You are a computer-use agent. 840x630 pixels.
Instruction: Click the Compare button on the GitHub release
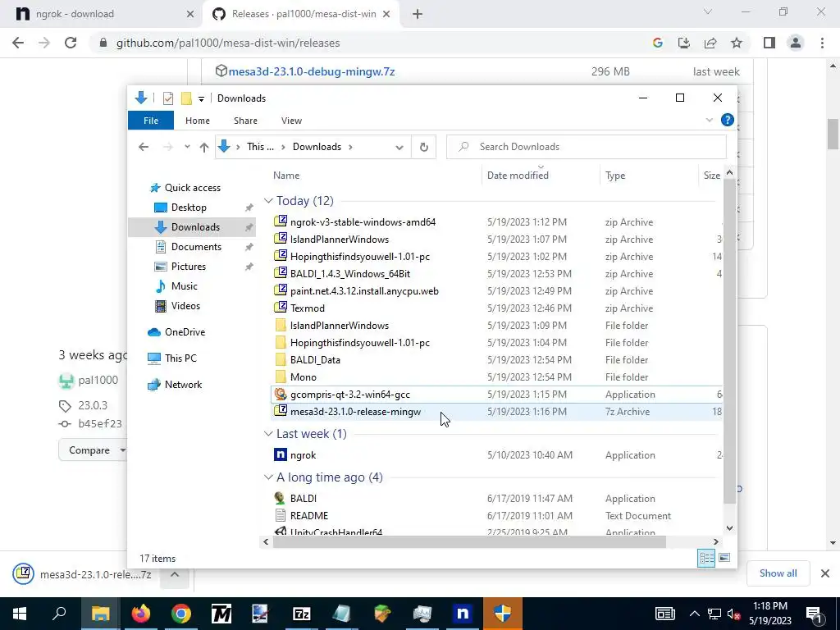(93, 450)
